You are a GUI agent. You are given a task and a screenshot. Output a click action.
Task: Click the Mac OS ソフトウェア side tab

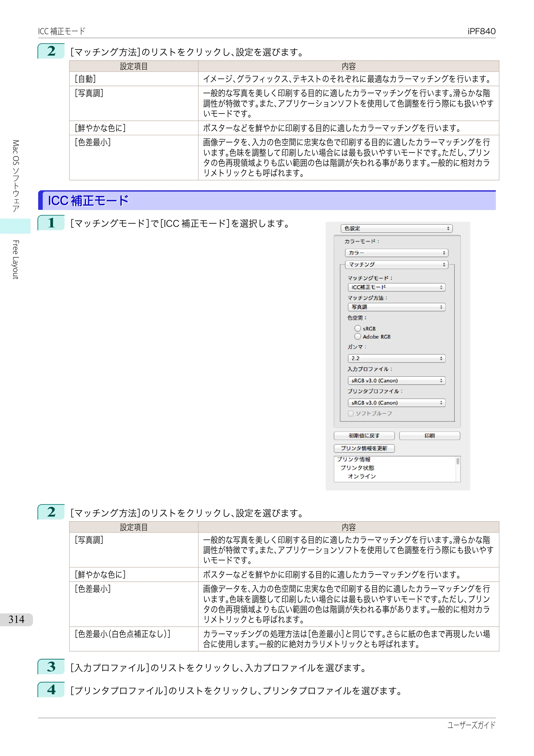pyautogui.click(x=15, y=176)
